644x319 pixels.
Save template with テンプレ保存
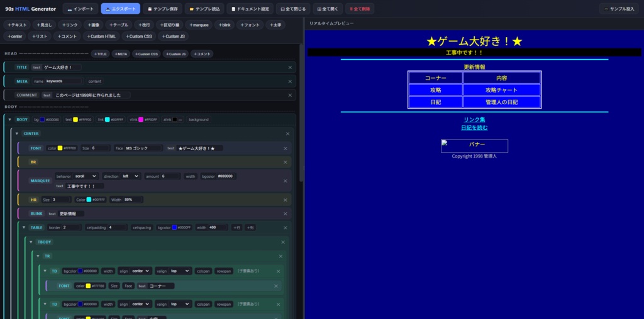point(163,9)
